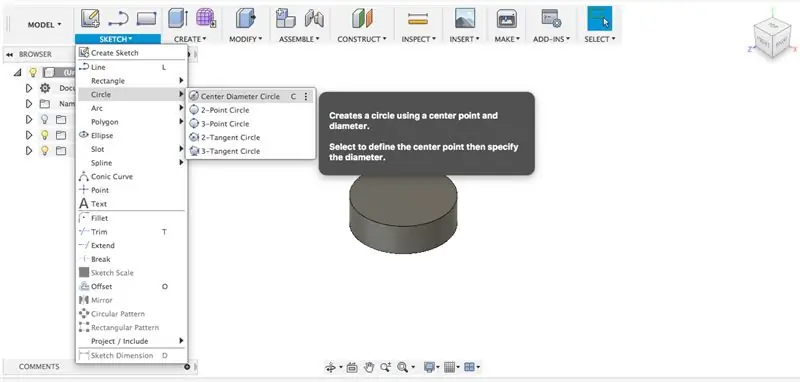This screenshot has height=382, width=800.
Task: Toggle the last lightbulb in the browser tree
Action: click(45, 150)
